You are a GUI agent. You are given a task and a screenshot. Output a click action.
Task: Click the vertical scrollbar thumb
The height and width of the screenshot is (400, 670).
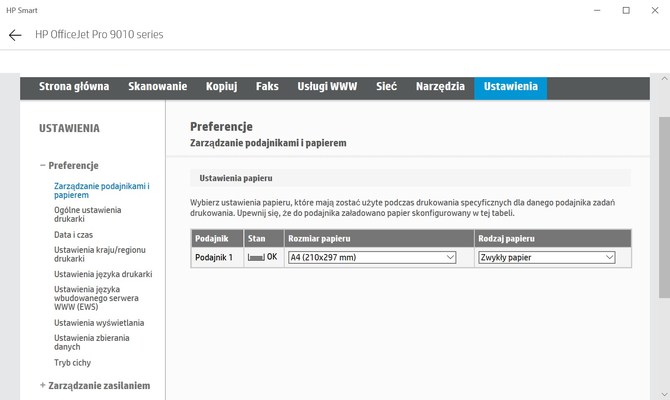click(664, 207)
